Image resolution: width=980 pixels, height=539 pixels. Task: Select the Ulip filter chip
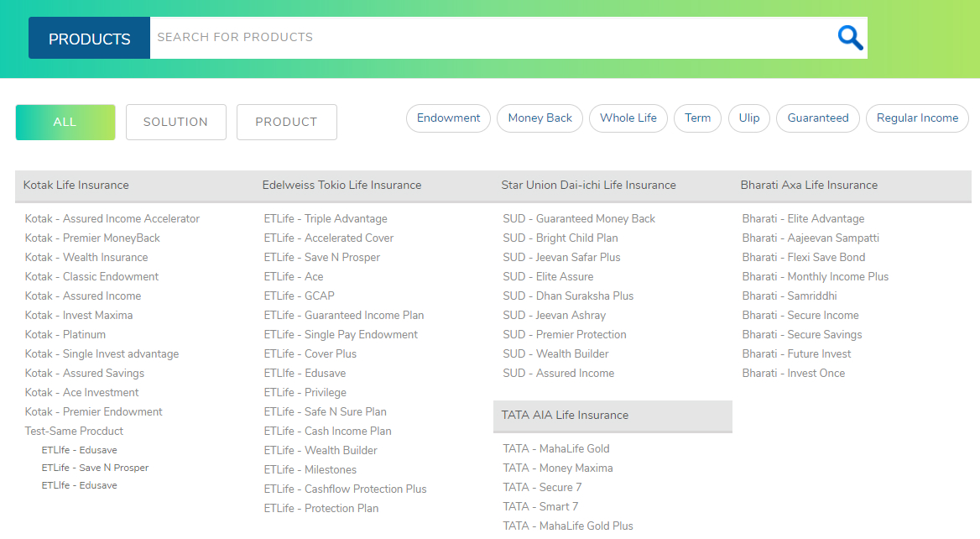point(748,118)
